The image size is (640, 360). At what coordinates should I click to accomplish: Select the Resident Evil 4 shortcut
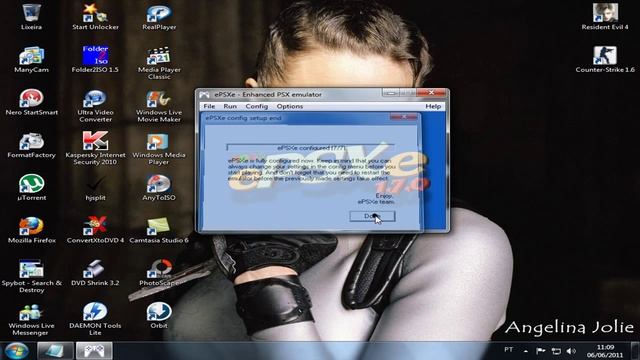(x=605, y=16)
